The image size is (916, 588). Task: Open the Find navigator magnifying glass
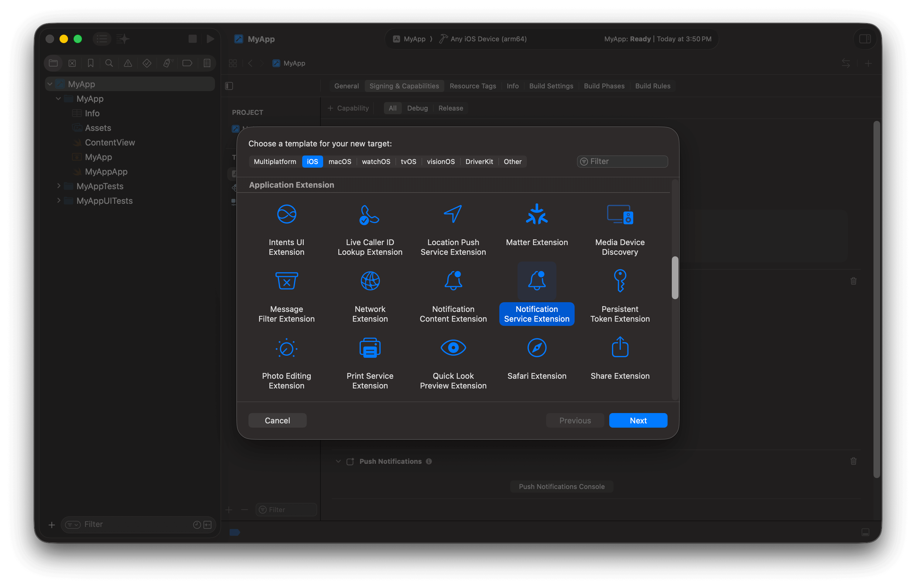click(x=109, y=63)
